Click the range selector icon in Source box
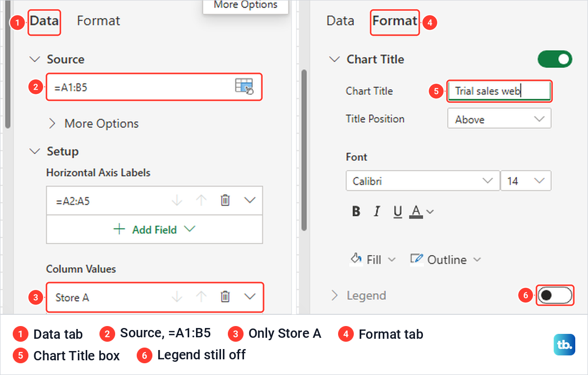The width and height of the screenshot is (588, 375). pyautogui.click(x=244, y=86)
